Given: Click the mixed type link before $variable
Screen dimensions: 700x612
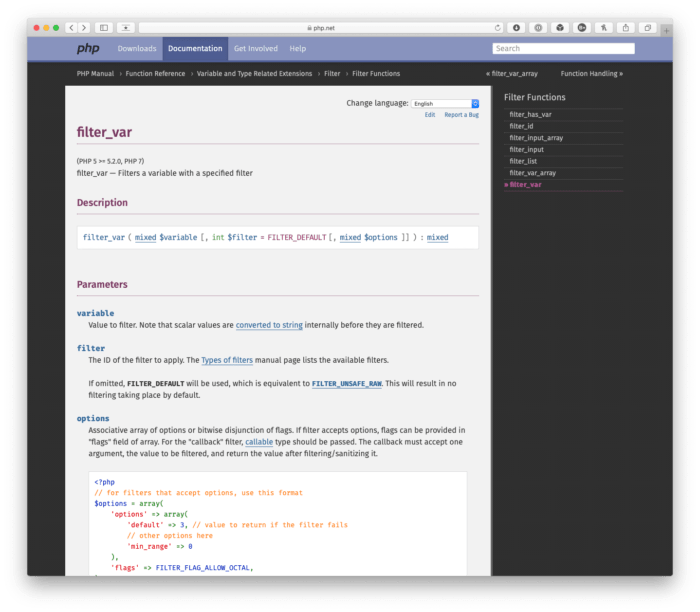Looking at the screenshot, I should pyautogui.click(x=146, y=237).
